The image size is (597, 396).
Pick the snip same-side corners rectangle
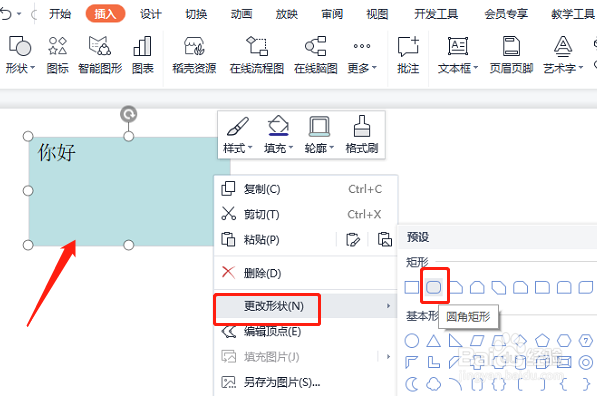477,287
